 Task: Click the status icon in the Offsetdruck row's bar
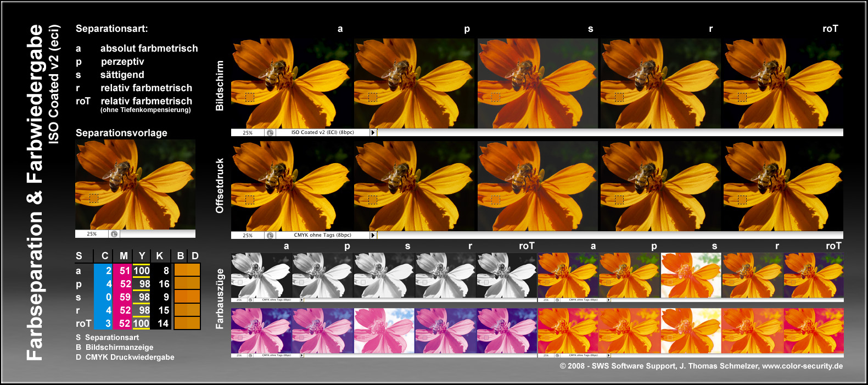(270, 235)
